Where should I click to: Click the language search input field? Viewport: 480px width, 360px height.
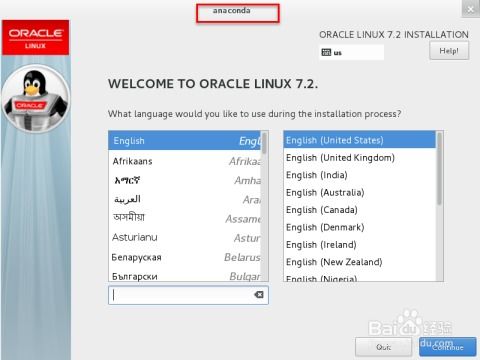tap(188, 295)
